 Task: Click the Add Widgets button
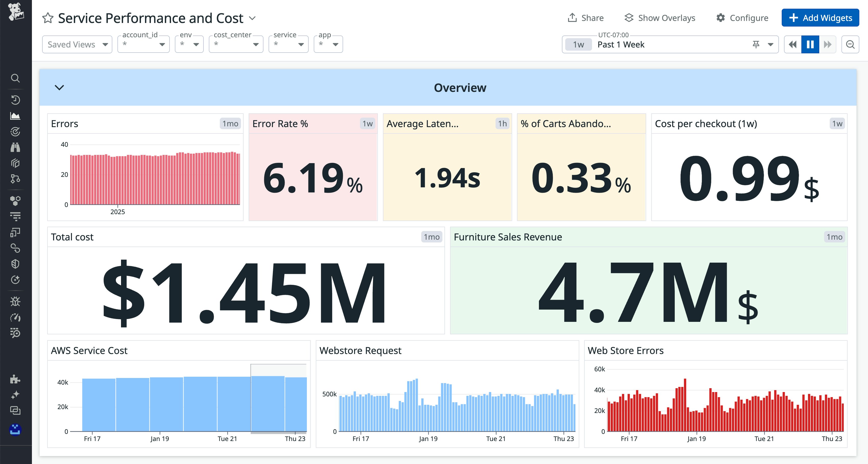[x=820, y=18]
